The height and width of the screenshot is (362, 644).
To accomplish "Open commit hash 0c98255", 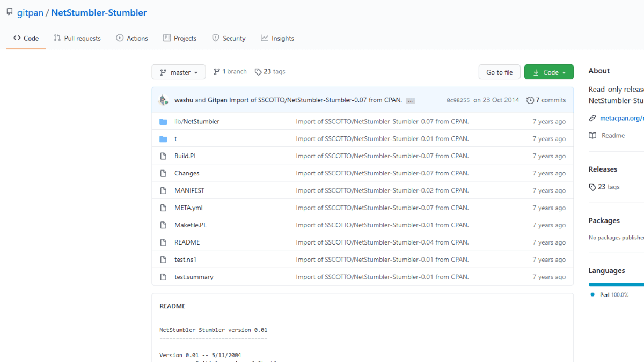I will (x=458, y=100).
